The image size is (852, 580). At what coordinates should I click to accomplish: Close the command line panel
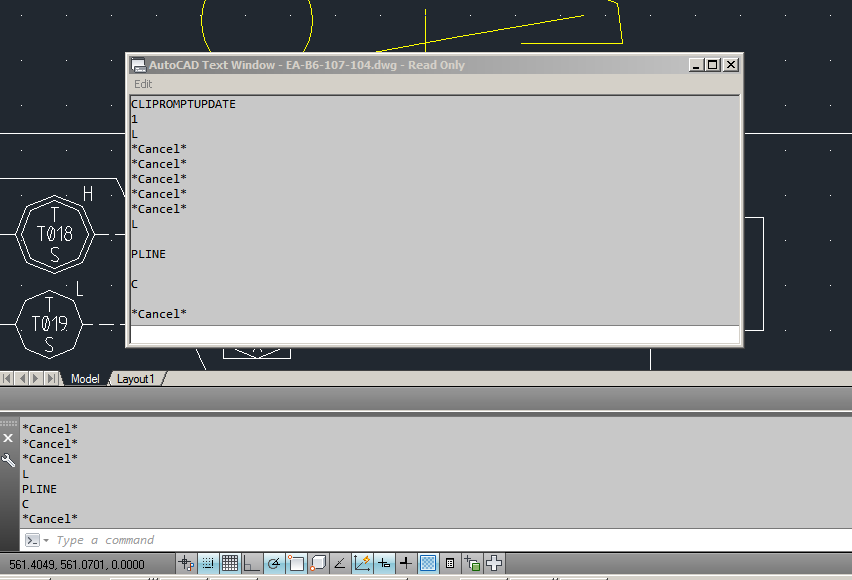[8, 438]
